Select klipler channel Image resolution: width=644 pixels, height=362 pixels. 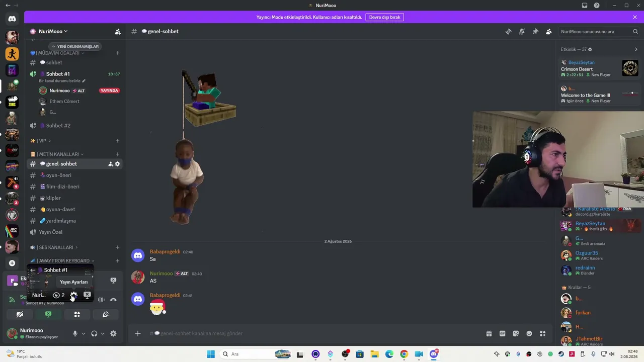pyautogui.click(x=74, y=198)
